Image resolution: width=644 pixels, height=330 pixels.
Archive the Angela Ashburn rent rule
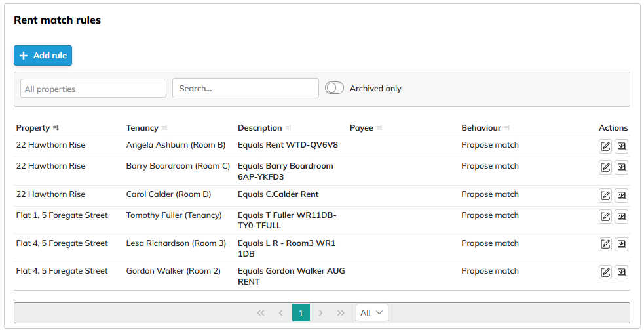pos(621,146)
